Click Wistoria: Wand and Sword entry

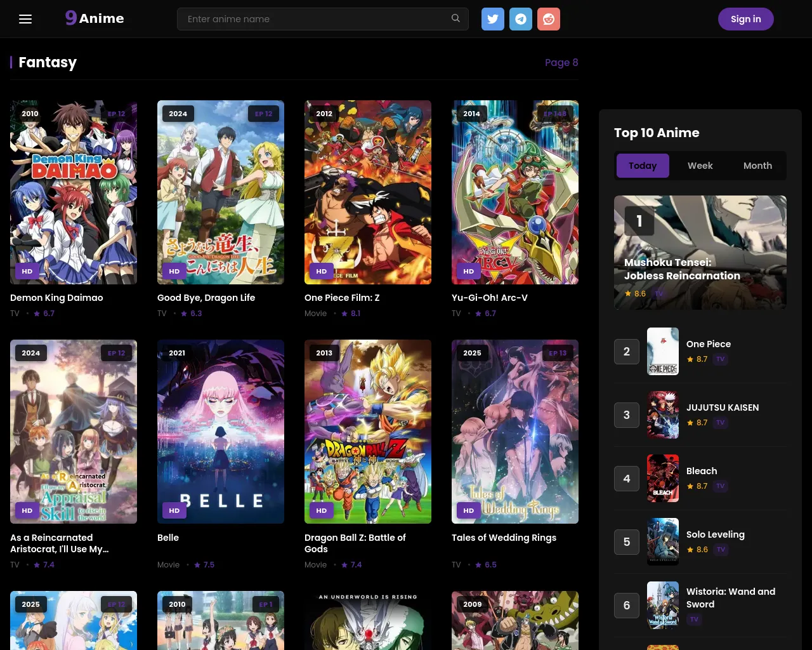(731, 598)
